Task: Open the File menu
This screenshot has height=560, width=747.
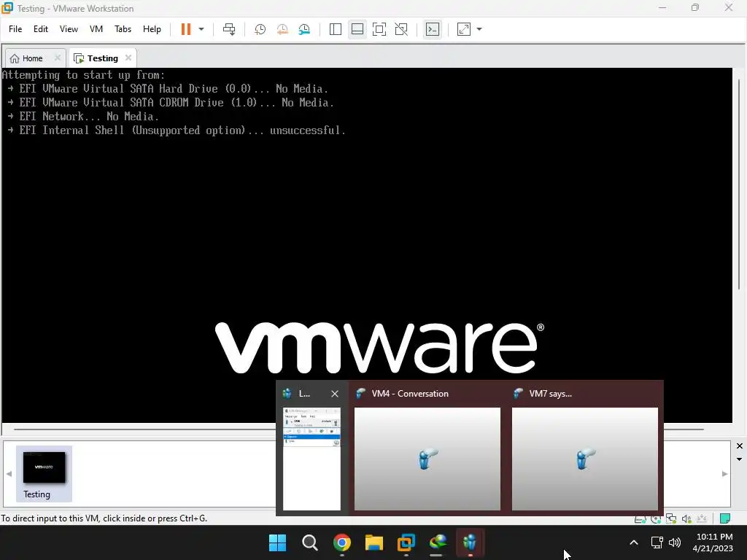Action: [15, 29]
